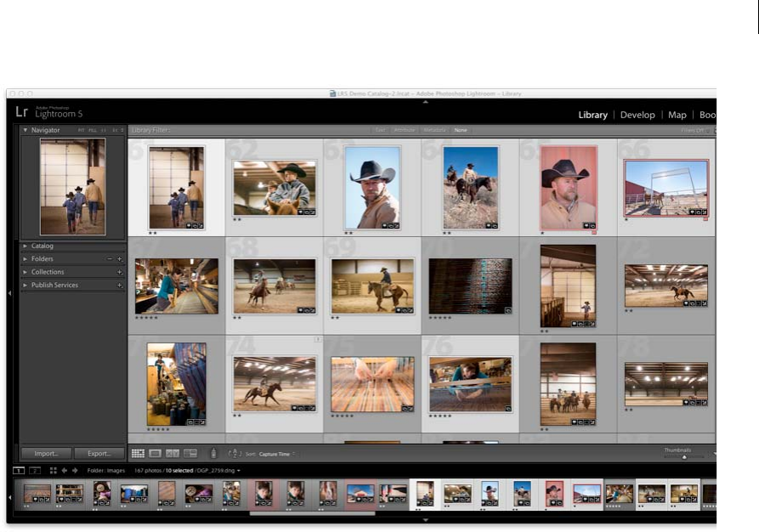Add a new folder with plus icon
This screenshot has height=532, width=759.
(120, 259)
